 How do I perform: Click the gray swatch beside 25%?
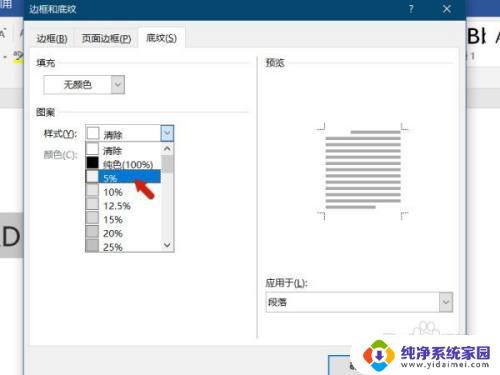tap(92, 246)
